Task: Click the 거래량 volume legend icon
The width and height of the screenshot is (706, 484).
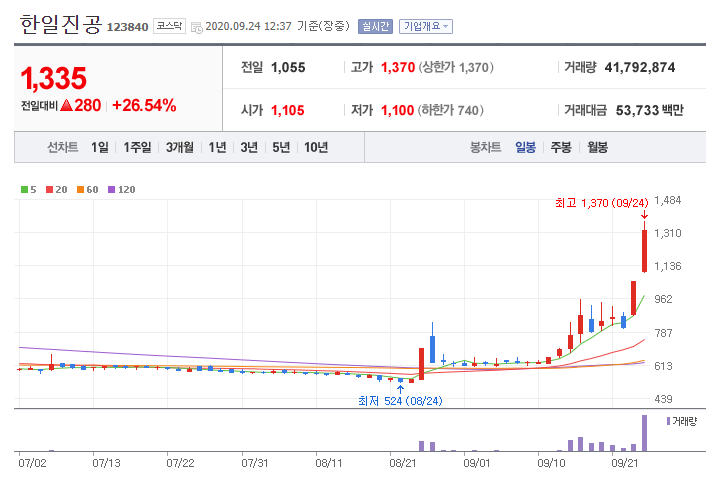Action: [x=665, y=421]
